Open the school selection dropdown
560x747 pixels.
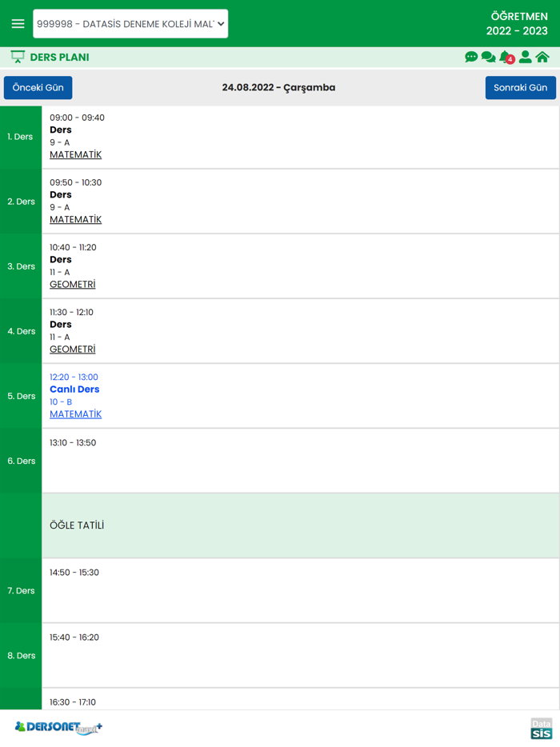pyautogui.click(x=130, y=23)
